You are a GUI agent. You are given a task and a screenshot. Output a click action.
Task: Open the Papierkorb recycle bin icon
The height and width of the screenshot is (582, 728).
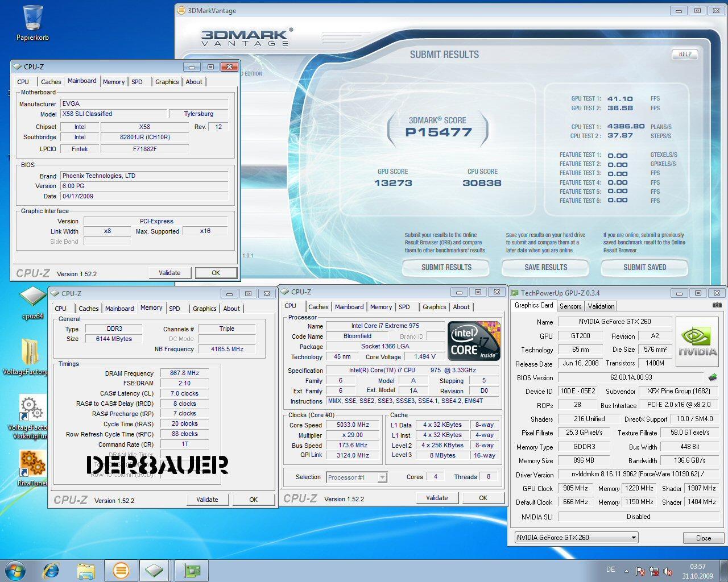(x=32, y=23)
